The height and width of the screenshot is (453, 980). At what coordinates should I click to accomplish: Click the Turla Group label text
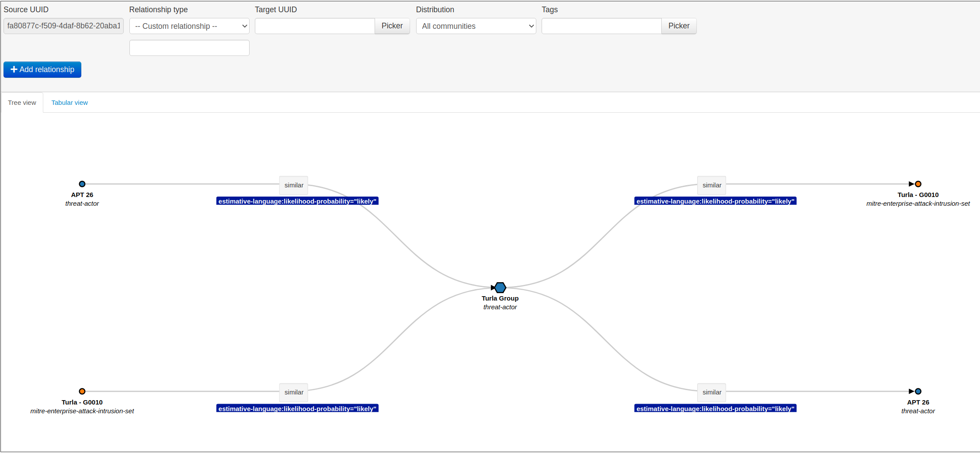[500, 298]
